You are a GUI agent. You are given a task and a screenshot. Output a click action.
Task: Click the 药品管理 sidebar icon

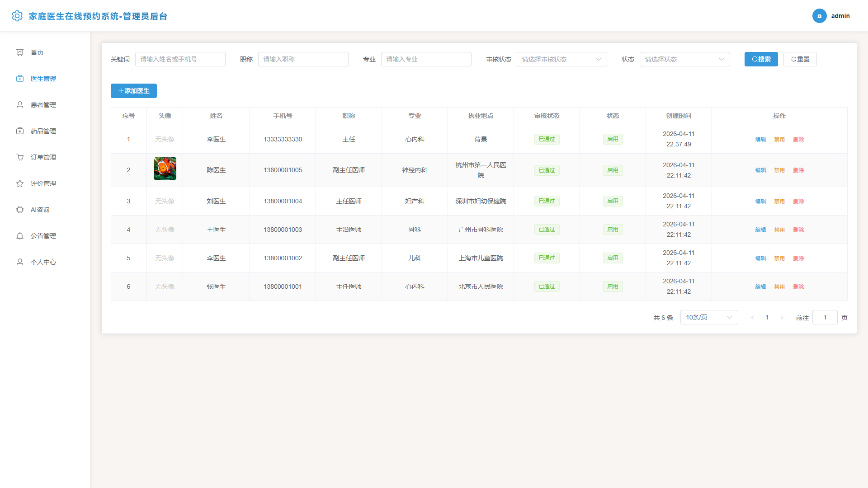[20, 131]
